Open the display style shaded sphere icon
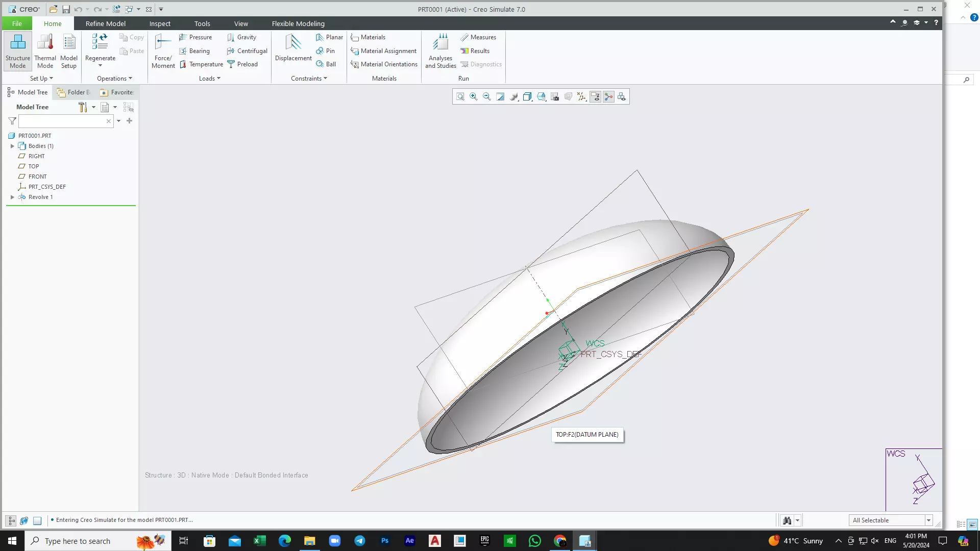 click(x=514, y=97)
